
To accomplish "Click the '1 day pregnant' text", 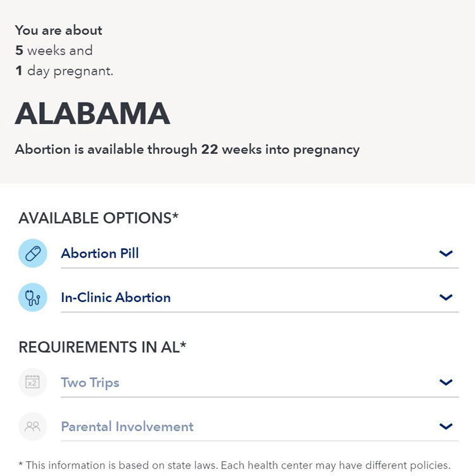I will pos(65,72).
